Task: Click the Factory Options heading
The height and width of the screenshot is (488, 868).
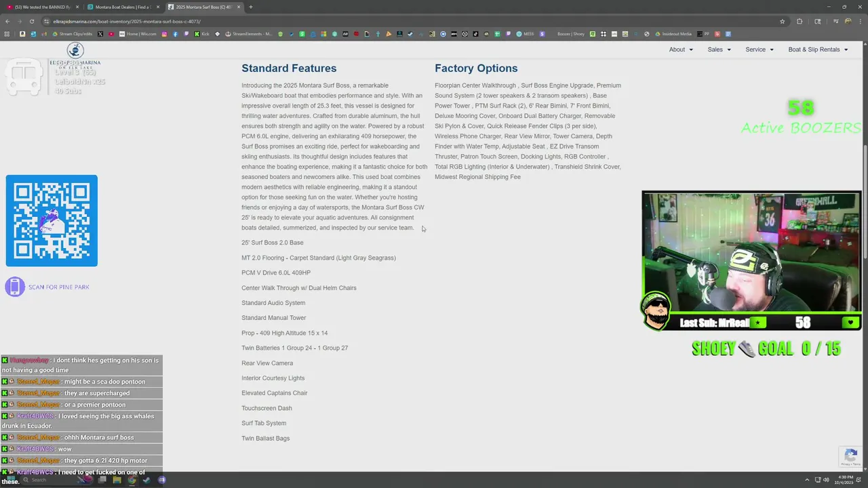Action: click(476, 68)
